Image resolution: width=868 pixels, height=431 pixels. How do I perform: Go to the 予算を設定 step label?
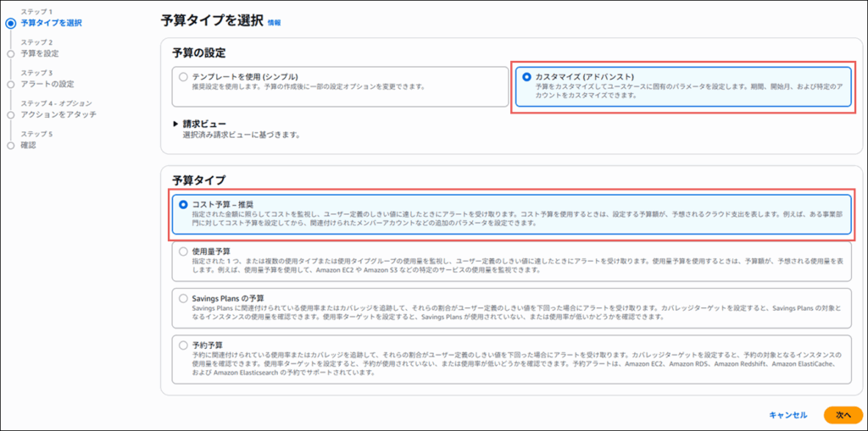point(40,53)
